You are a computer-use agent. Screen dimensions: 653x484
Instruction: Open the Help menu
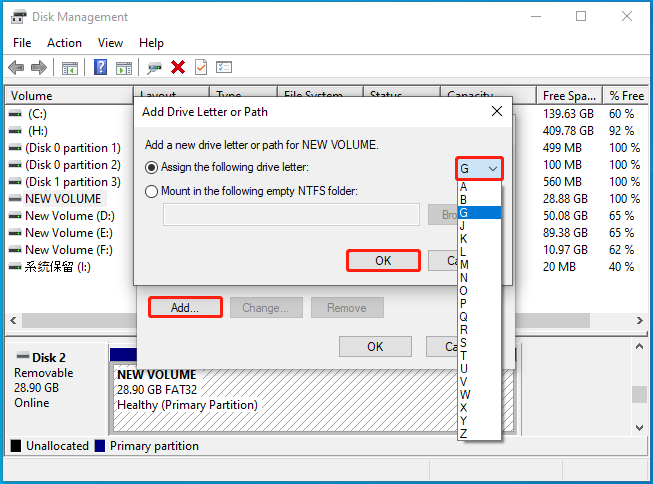pyautogui.click(x=151, y=43)
